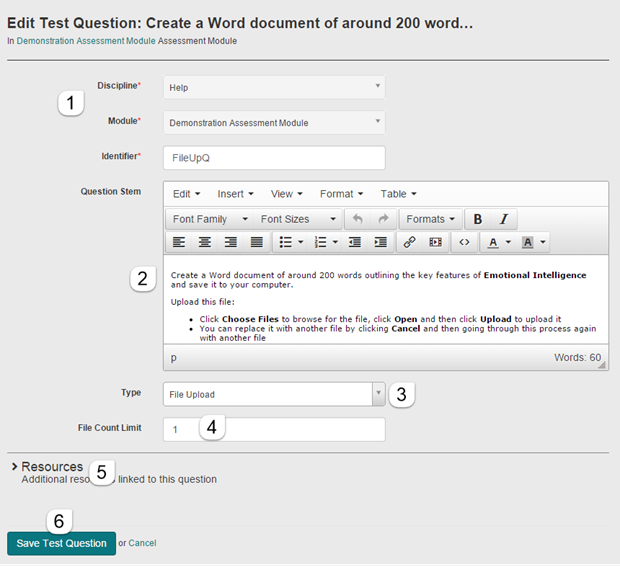Click the Save Test Question button
The height and width of the screenshot is (567, 620).
tap(61, 543)
